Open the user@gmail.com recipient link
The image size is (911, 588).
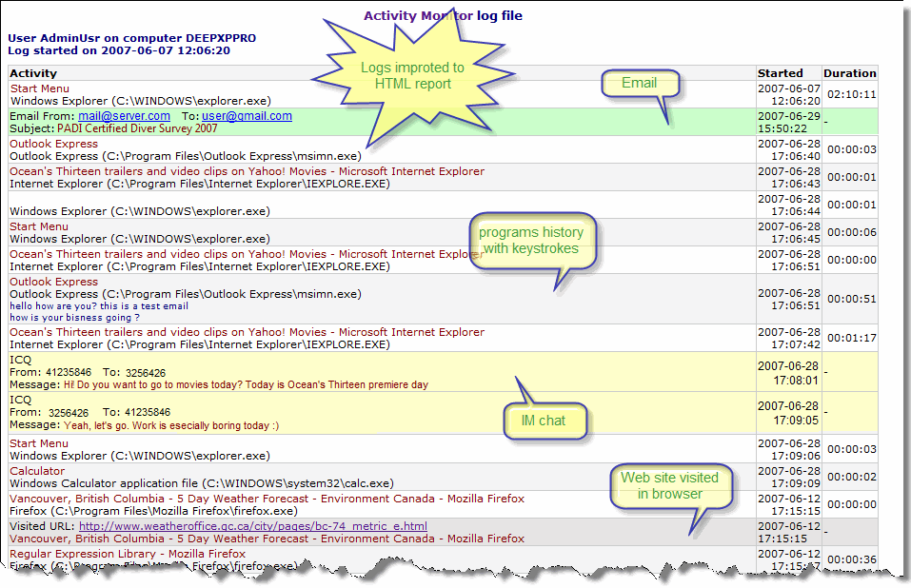click(x=247, y=116)
